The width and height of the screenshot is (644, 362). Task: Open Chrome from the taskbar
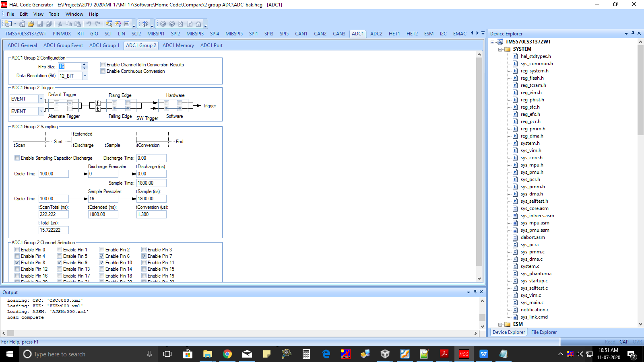coord(227,354)
